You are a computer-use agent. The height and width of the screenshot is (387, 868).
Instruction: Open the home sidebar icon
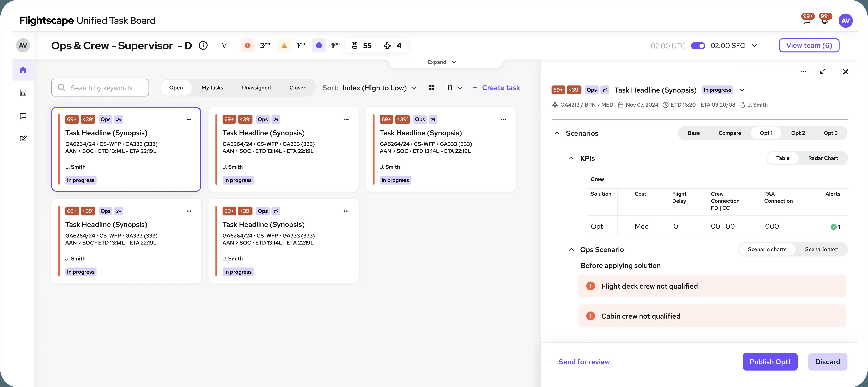coord(23,70)
